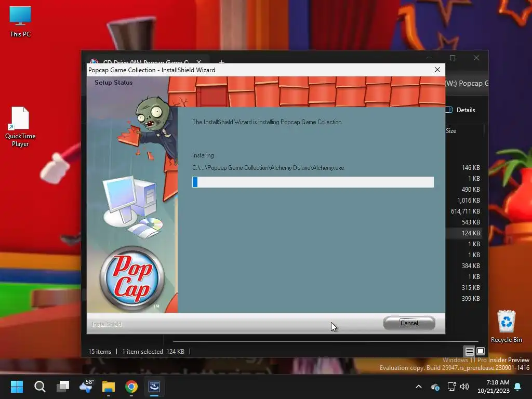
Task: Cancel the Popcap Game Collection installation
Action: pos(409,323)
